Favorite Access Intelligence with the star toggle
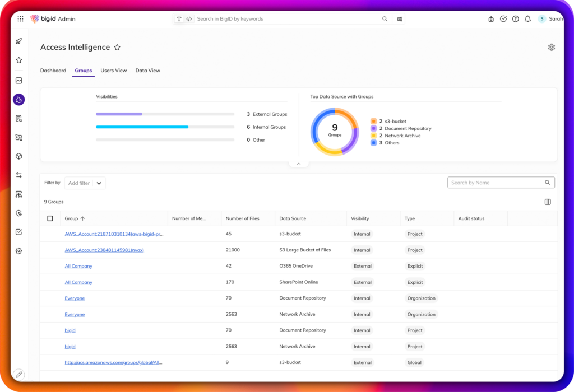The width and height of the screenshot is (574, 392). pos(117,48)
